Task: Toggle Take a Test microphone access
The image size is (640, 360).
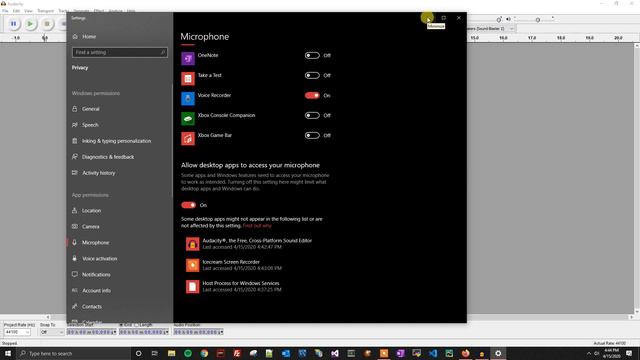Action: coord(312,76)
